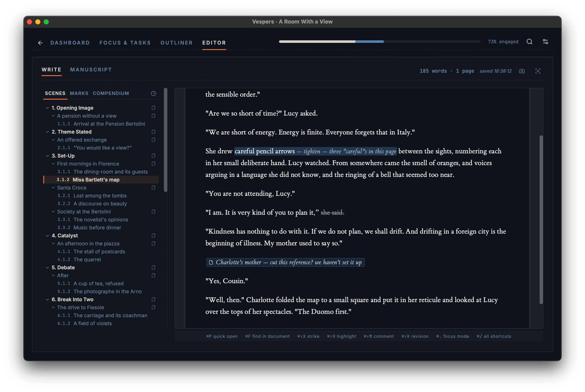The height and width of the screenshot is (392, 585).
Task: Click note icon for A pension without a view
Action: [154, 116]
